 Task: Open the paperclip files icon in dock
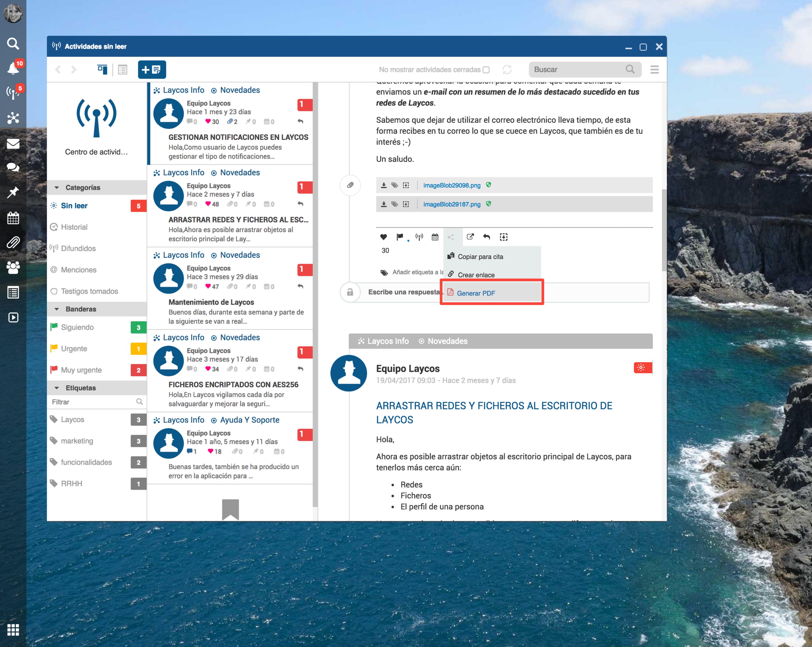pos(13,242)
